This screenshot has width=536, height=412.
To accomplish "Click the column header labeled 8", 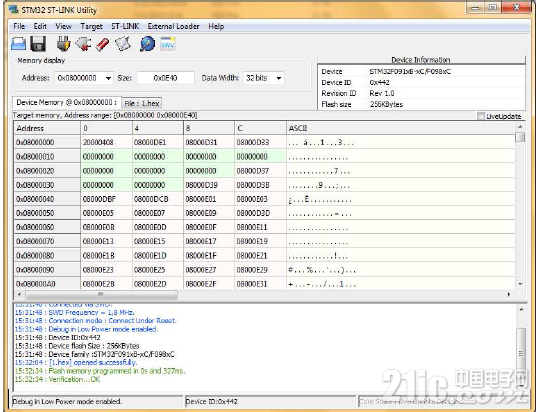I will 209,128.
